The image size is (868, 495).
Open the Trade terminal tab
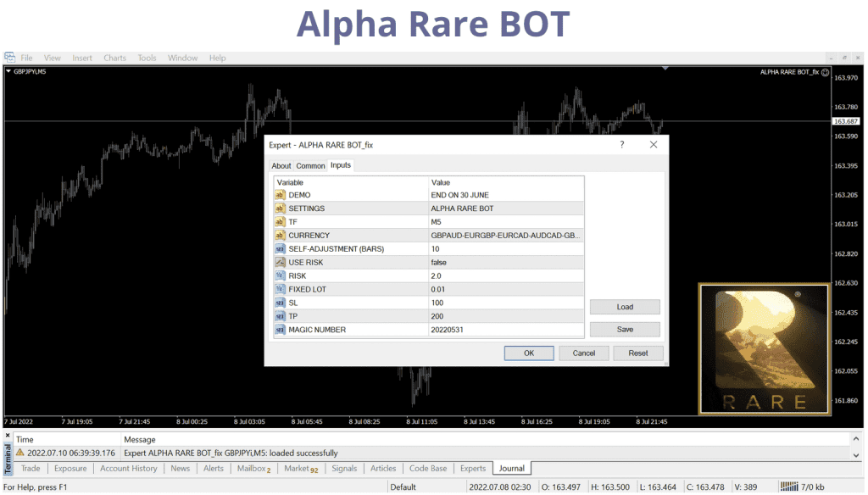click(31, 469)
